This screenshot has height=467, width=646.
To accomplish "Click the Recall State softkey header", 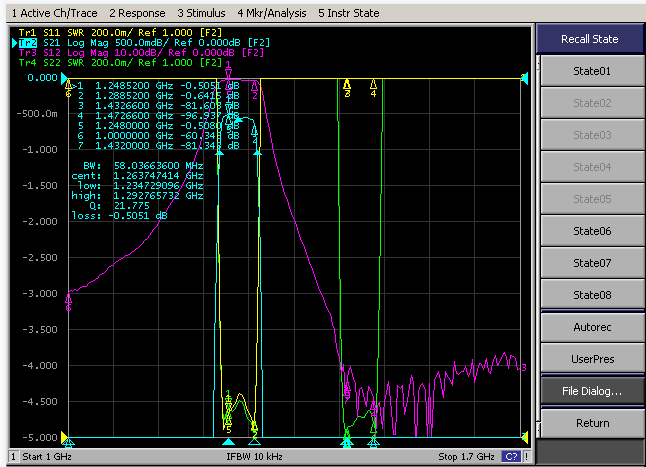I will click(590, 39).
